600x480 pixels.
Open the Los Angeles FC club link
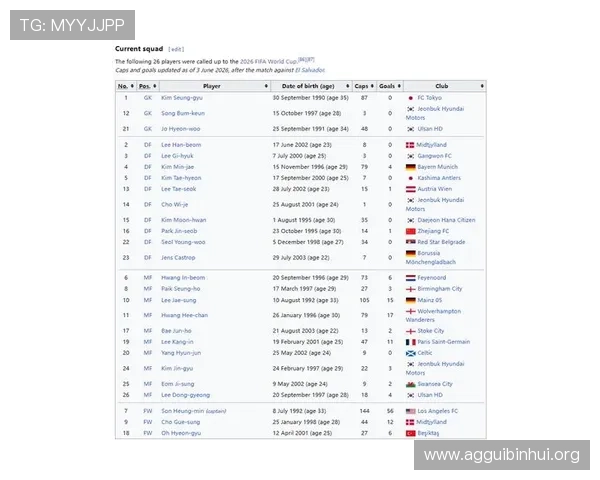click(x=437, y=411)
